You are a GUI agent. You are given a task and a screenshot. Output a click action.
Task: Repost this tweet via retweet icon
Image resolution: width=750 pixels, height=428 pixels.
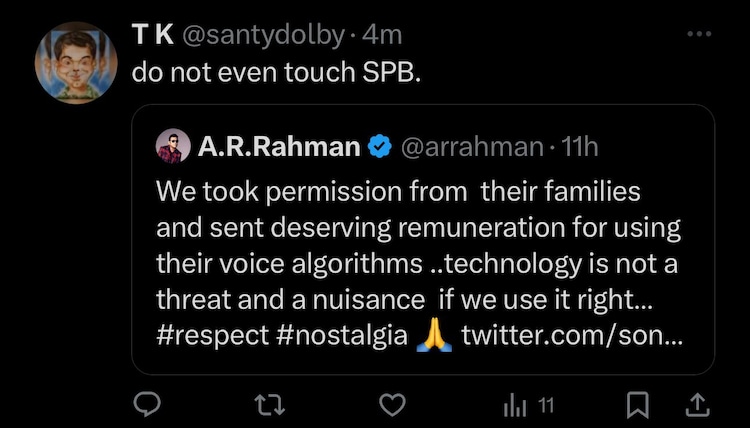click(x=272, y=404)
